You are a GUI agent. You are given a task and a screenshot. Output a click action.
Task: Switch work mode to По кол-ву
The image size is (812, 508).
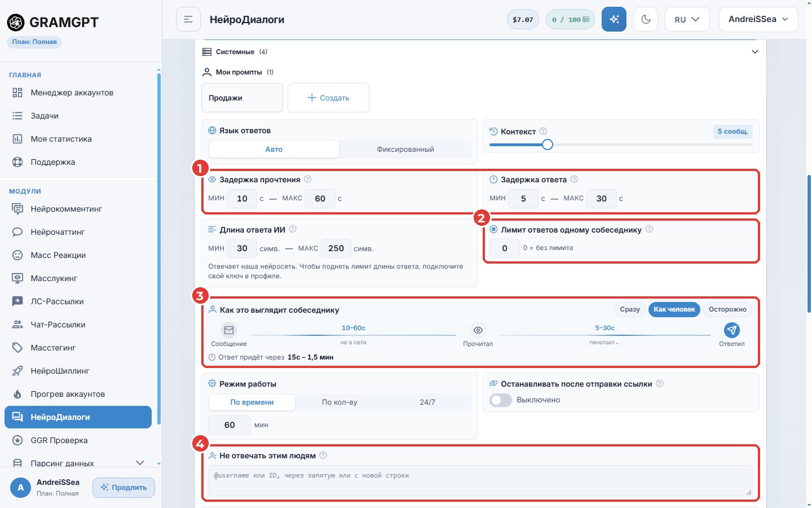pos(339,402)
